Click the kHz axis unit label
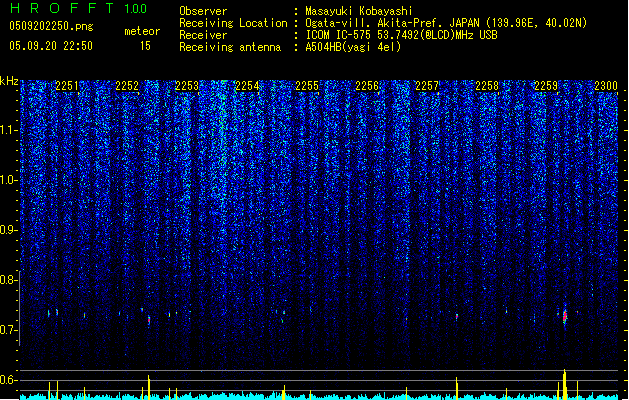629x400 pixels. click(9, 81)
